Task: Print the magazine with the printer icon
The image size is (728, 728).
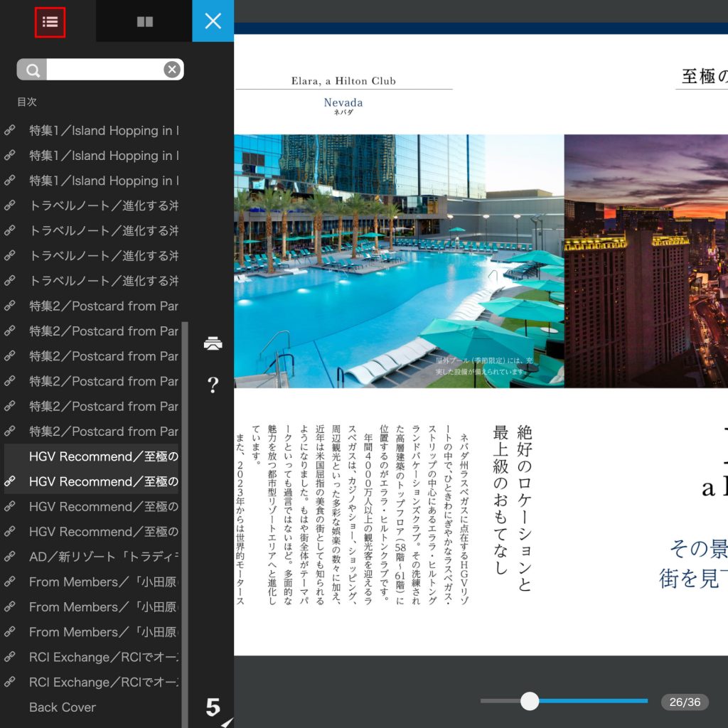Action: [213, 343]
